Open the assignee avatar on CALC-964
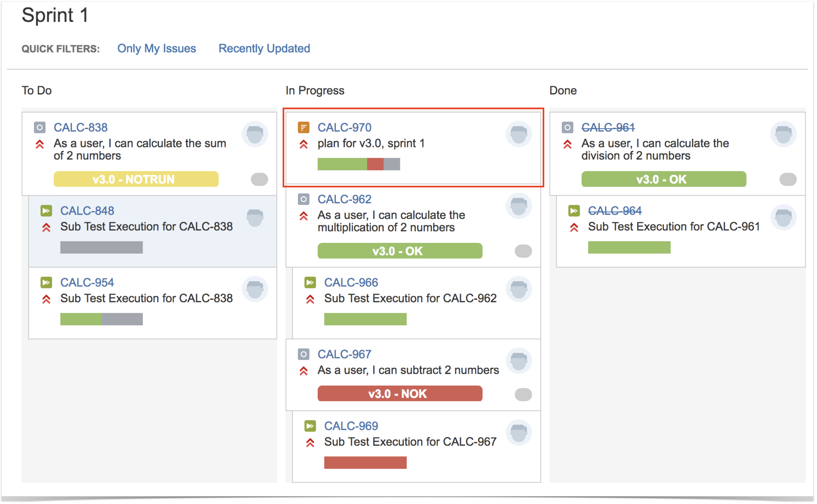Image resolution: width=817 pixels, height=504 pixels. pos(783,217)
